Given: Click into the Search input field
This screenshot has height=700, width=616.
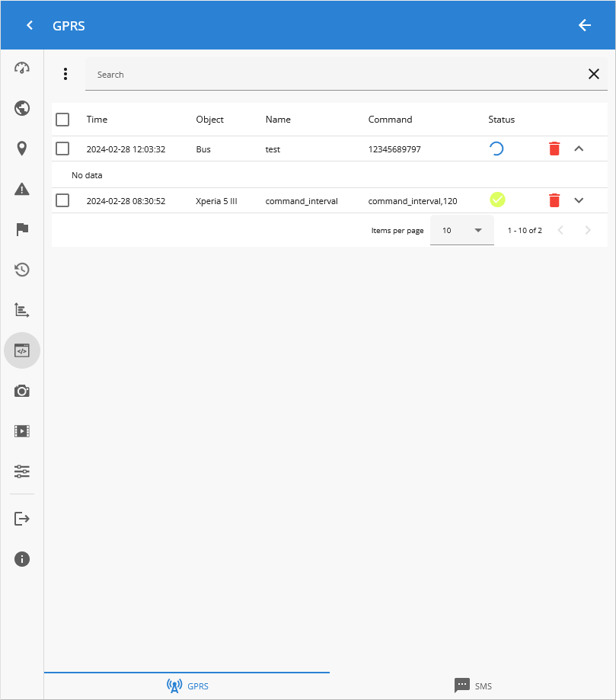Looking at the screenshot, I should click(x=335, y=75).
